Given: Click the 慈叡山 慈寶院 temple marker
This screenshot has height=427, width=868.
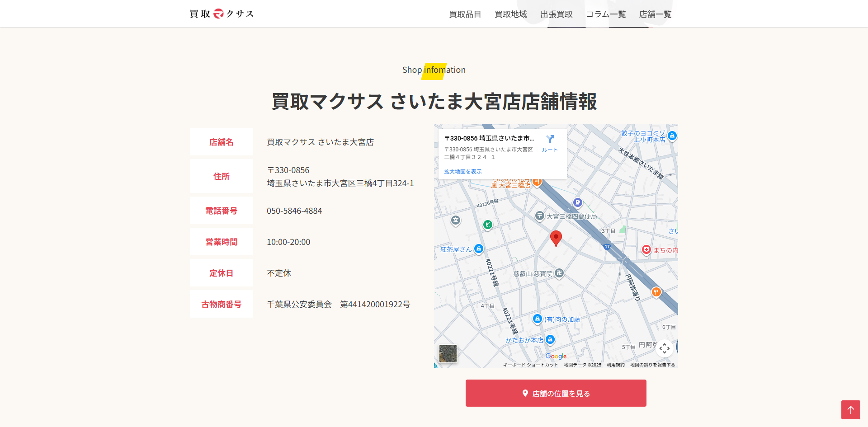Looking at the screenshot, I should (559, 273).
